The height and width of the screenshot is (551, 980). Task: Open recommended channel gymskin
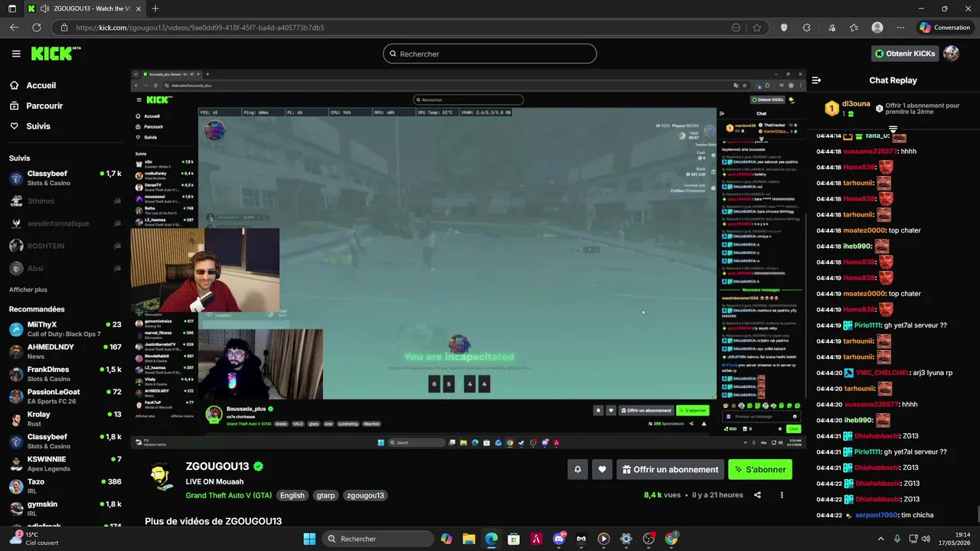tap(65, 509)
